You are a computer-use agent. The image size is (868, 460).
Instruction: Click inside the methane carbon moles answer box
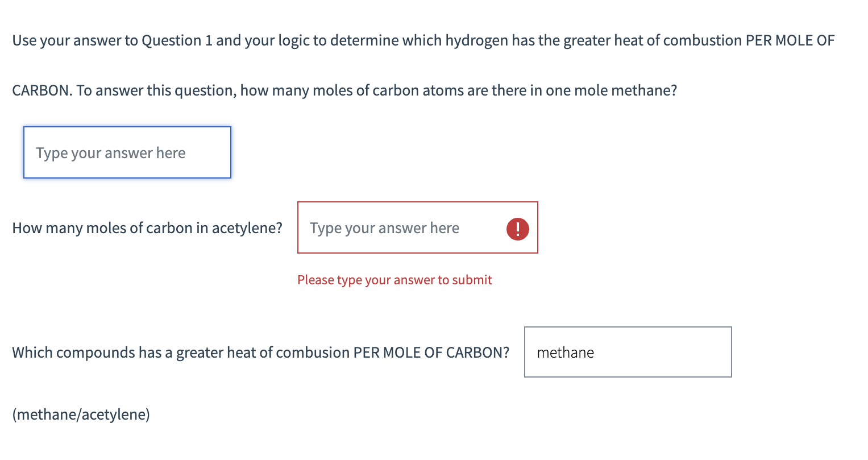[x=127, y=152]
